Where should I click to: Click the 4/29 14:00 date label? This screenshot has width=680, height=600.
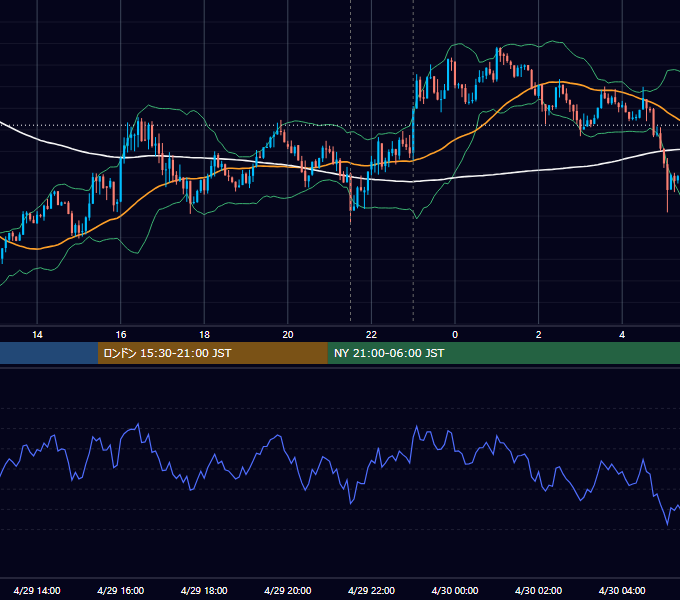(x=37, y=590)
